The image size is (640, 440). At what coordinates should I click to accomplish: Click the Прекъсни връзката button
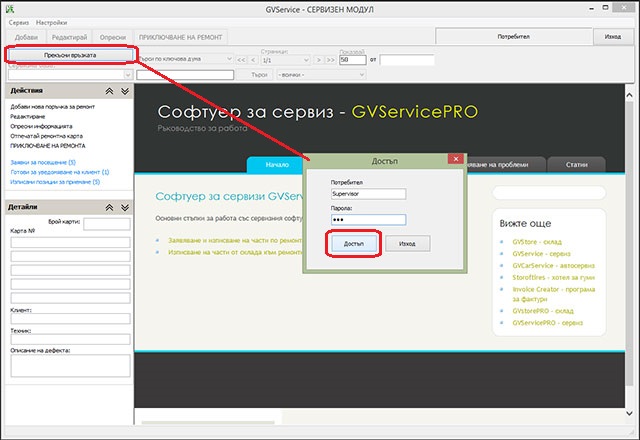tap(70, 55)
